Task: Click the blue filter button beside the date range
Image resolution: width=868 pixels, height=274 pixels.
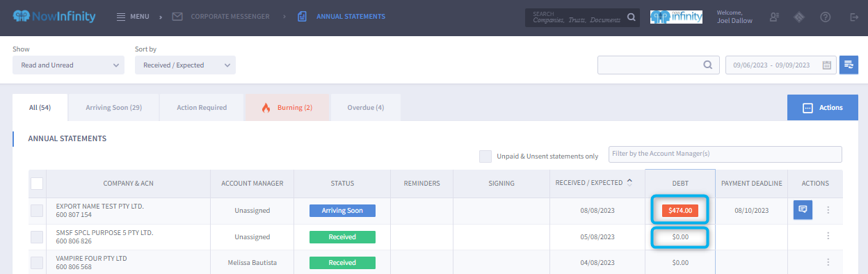Action: (x=849, y=65)
